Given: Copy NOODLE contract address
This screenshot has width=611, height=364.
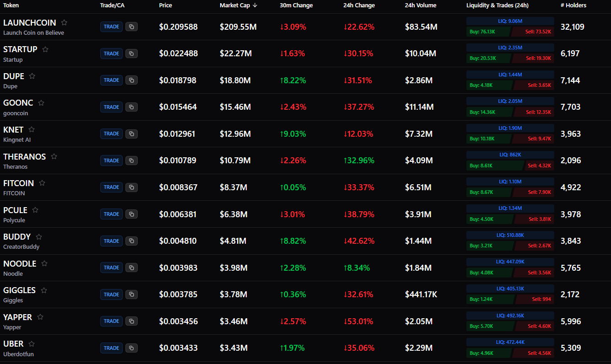Looking at the screenshot, I should click(131, 268).
